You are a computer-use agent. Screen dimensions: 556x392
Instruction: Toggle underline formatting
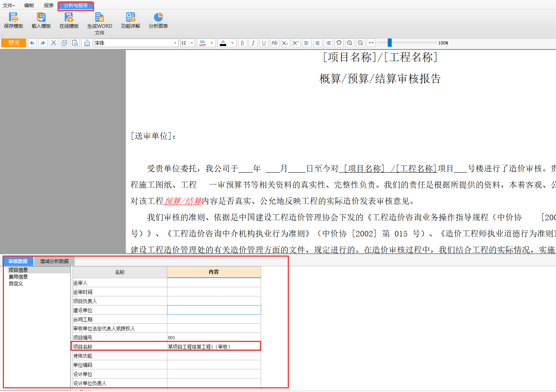(264, 43)
